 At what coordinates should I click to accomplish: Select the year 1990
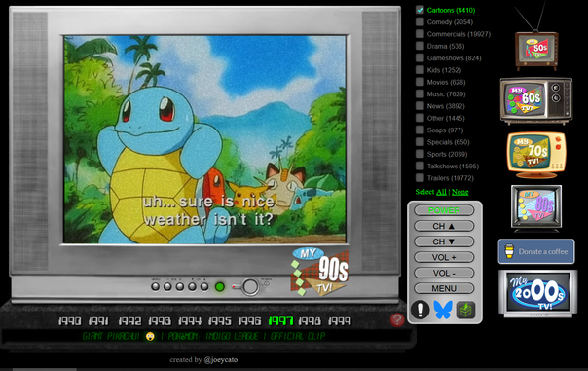(x=69, y=321)
